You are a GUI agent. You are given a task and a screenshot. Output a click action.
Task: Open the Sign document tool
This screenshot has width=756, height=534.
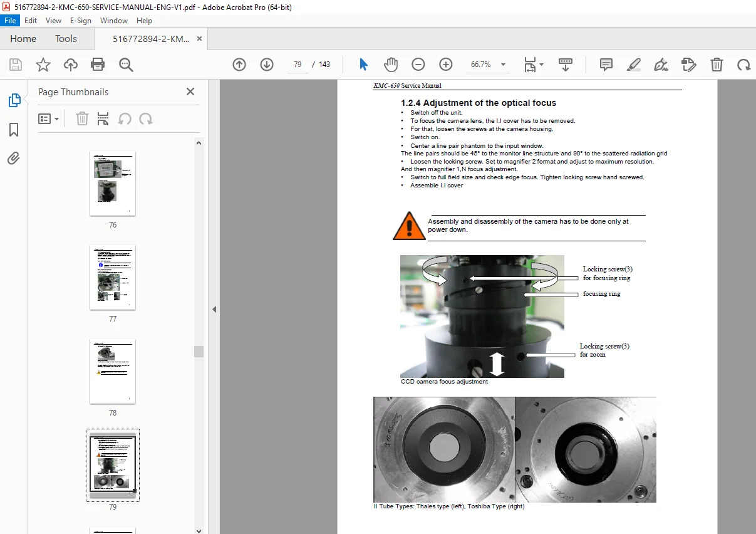[x=661, y=65]
